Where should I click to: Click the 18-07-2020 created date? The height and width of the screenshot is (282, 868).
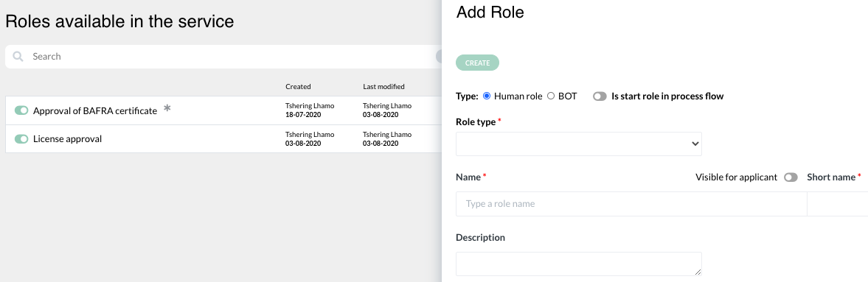click(x=303, y=115)
